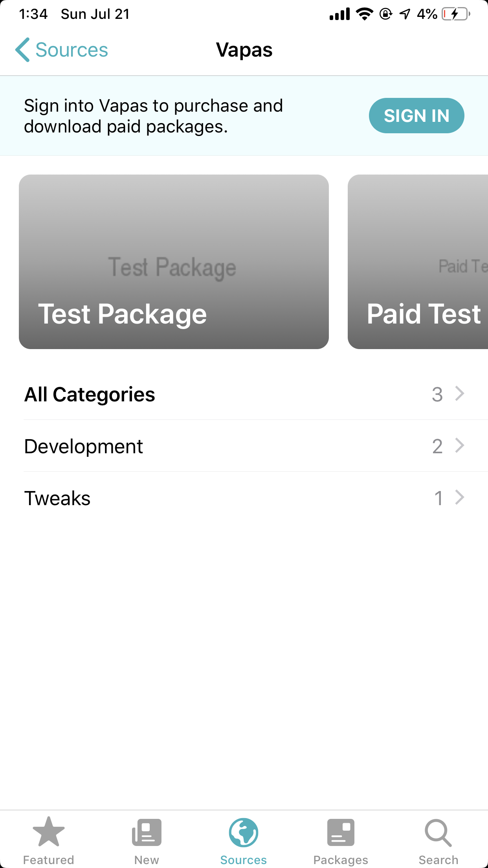Switch to the Packages tab label
The width and height of the screenshot is (488, 868).
[341, 860]
